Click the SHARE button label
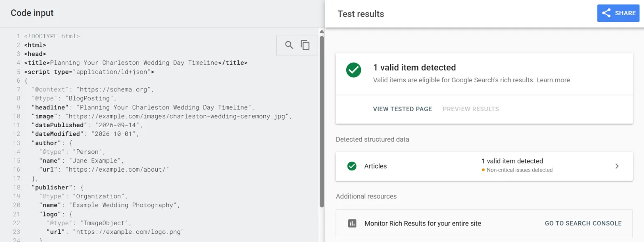Screen dimensions: 644x242 [x=625, y=13]
